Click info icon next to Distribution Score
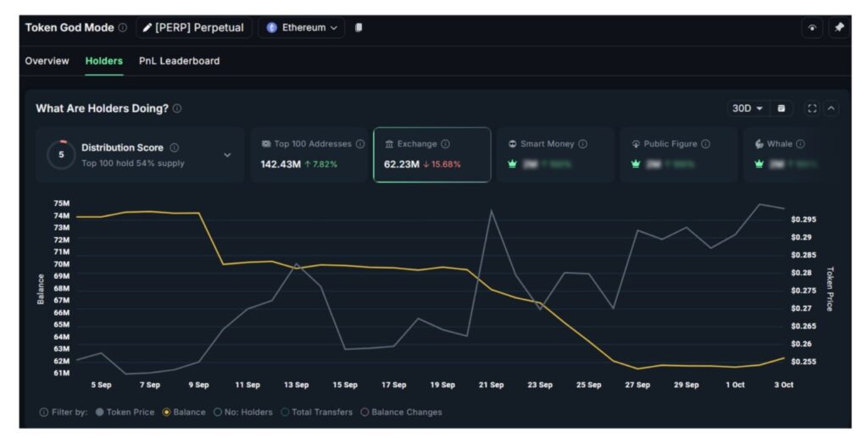The image size is (868, 438). tap(175, 147)
